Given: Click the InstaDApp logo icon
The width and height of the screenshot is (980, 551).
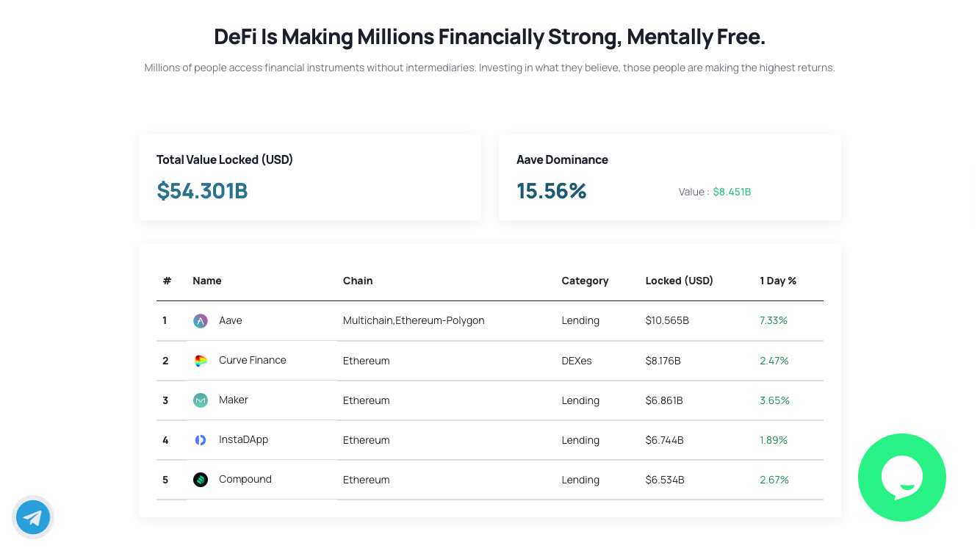Looking at the screenshot, I should point(201,440).
